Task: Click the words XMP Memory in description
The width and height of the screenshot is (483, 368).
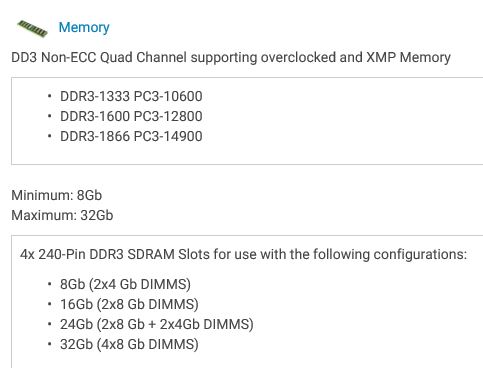Action: (408, 57)
